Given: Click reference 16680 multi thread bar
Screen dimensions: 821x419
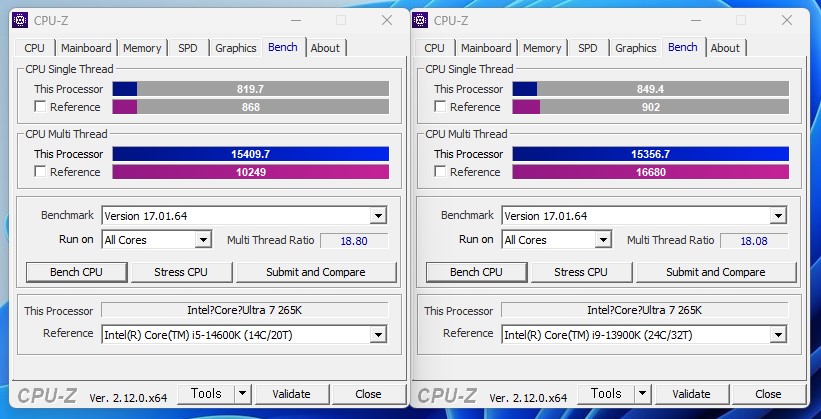Looking at the screenshot, I should point(651,172).
